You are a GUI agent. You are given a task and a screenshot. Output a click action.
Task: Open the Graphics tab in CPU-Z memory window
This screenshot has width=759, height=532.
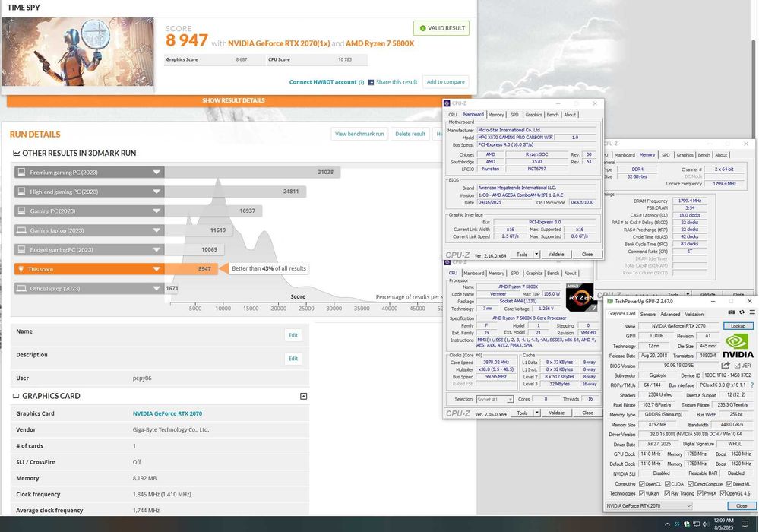click(685, 155)
